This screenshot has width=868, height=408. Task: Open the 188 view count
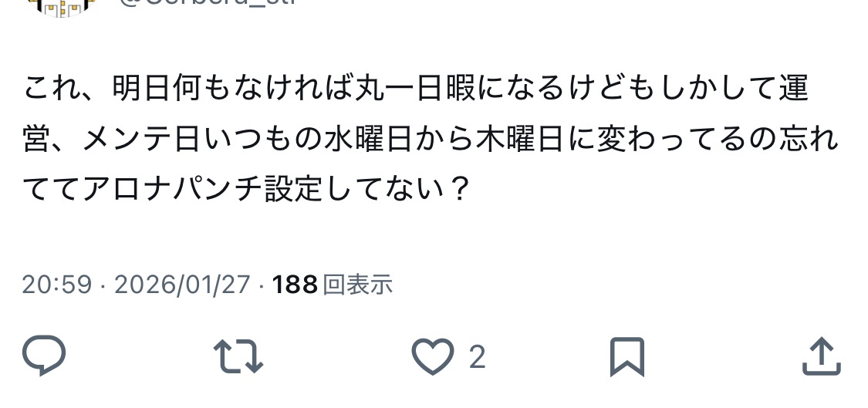click(x=295, y=285)
